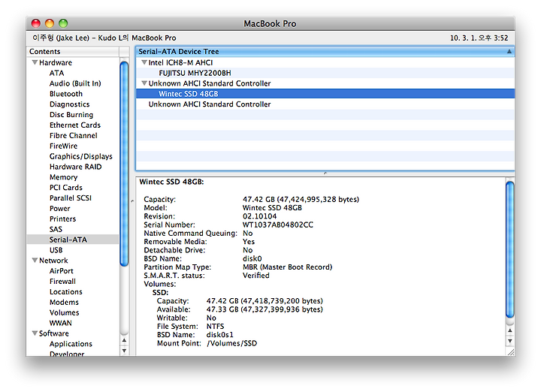541x392 pixels.
Task: Click the sidebar vertical splitter handle
Action: 132,201
